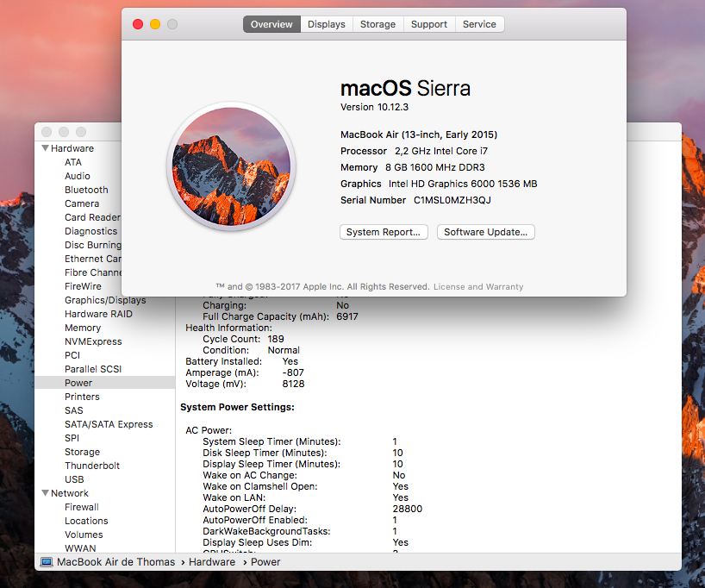The width and height of the screenshot is (705, 588).
Task: Click the Version 10.12.3 text
Action: [374, 107]
